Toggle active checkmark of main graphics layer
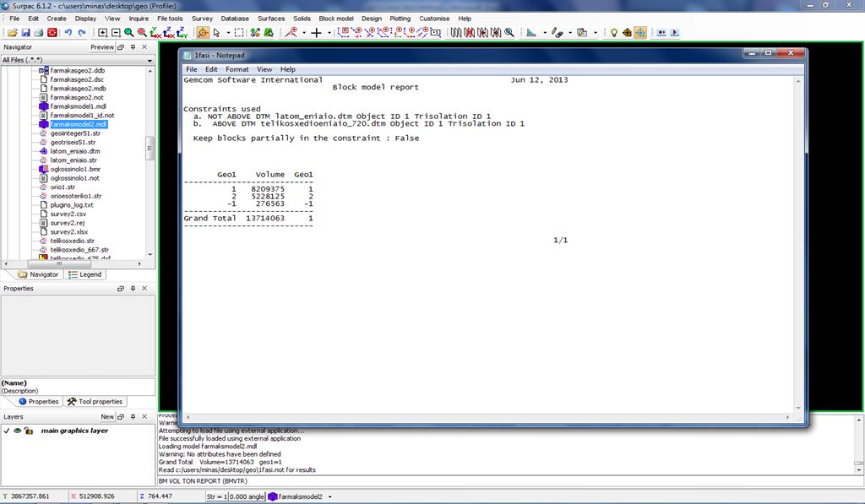Image resolution: width=865 pixels, height=504 pixels. [x=7, y=431]
